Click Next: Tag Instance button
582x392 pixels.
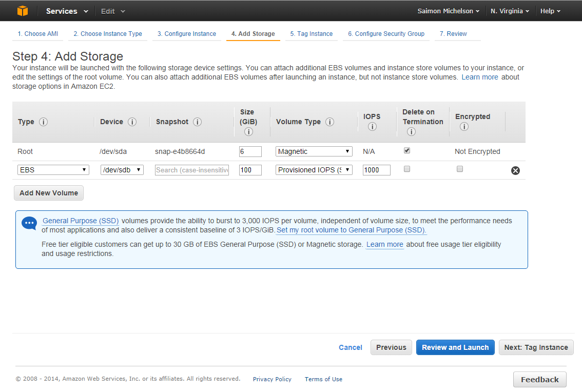coord(536,347)
